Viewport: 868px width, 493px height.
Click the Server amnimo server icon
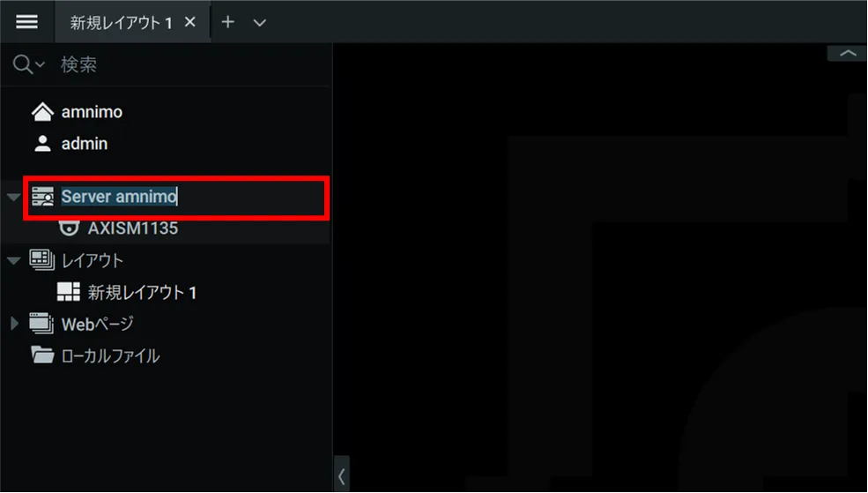(42, 197)
